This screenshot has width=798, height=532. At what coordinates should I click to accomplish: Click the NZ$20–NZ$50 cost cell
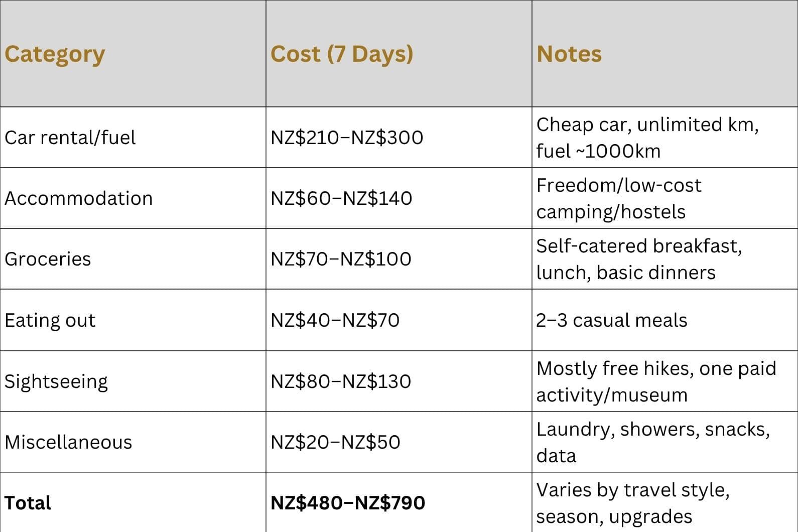(335, 442)
